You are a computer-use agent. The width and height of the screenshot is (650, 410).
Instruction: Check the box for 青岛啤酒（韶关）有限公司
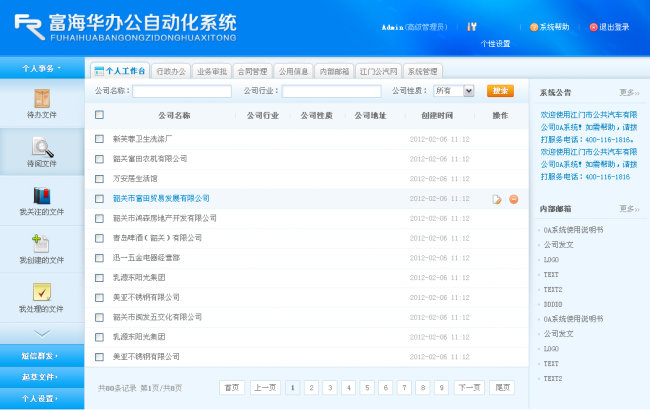(99, 238)
